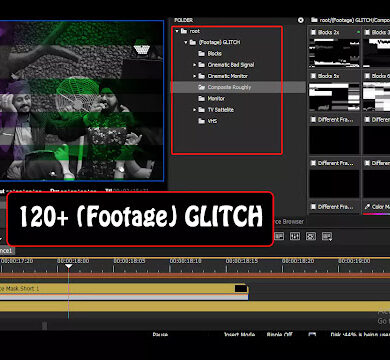390x360 pixels.
Task: Select the Color M... eyedropper clip icon
Action: coord(367,207)
